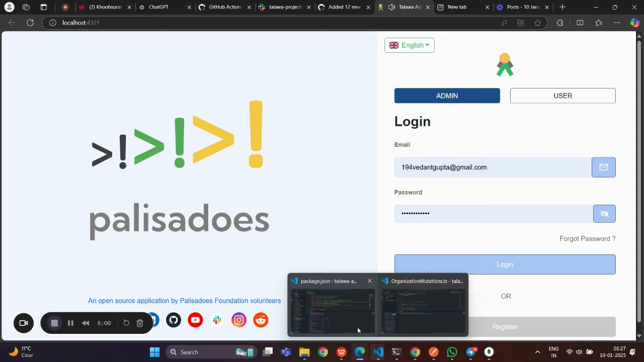The height and width of the screenshot is (362, 644).
Task: Show hidden system tray icons chevron
Action: 537,352
